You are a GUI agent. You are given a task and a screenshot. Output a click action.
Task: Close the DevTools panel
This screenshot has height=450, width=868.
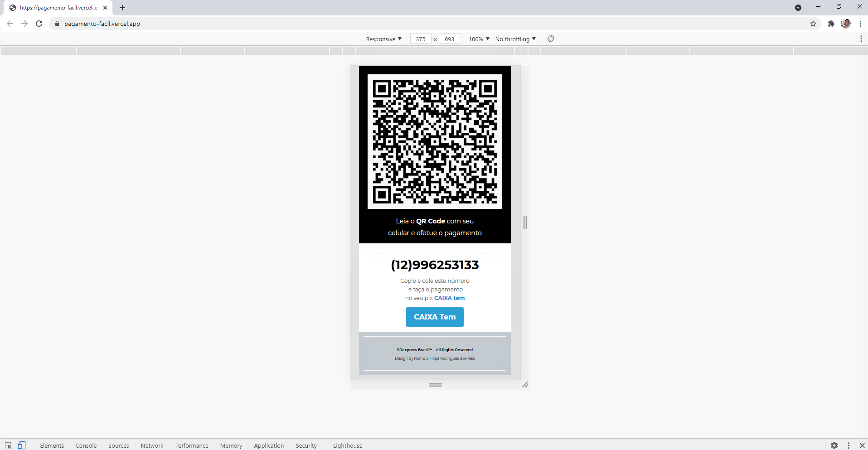(x=862, y=445)
